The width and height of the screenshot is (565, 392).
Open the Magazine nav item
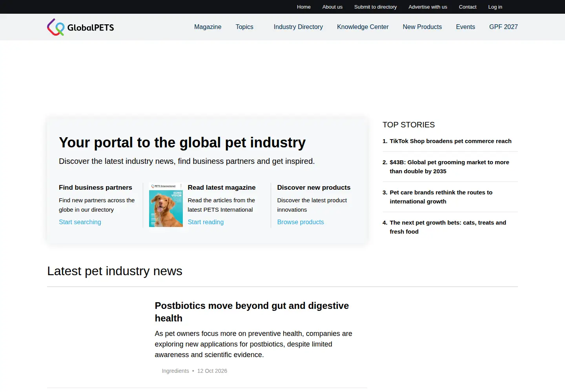208,27
